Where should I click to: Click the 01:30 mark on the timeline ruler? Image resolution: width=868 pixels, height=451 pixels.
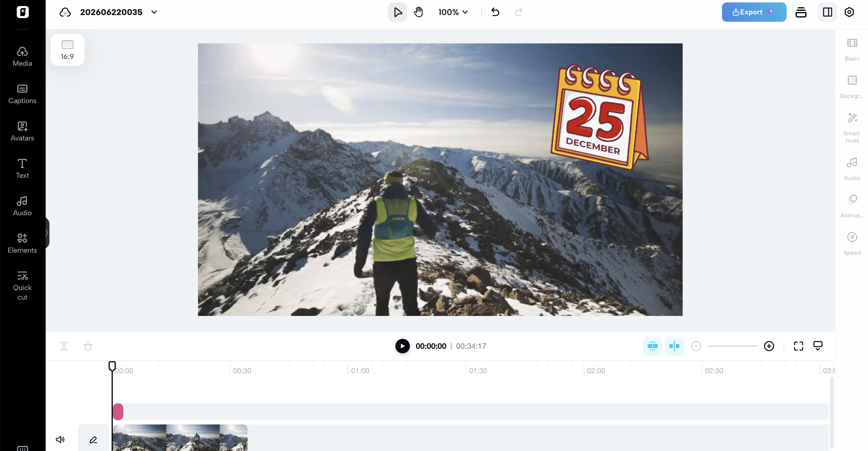pyautogui.click(x=478, y=371)
